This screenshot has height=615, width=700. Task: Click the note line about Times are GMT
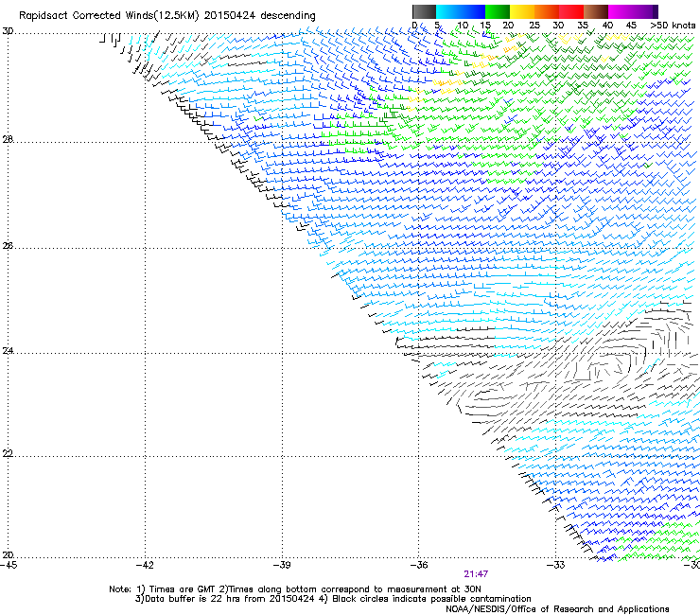click(295, 589)
